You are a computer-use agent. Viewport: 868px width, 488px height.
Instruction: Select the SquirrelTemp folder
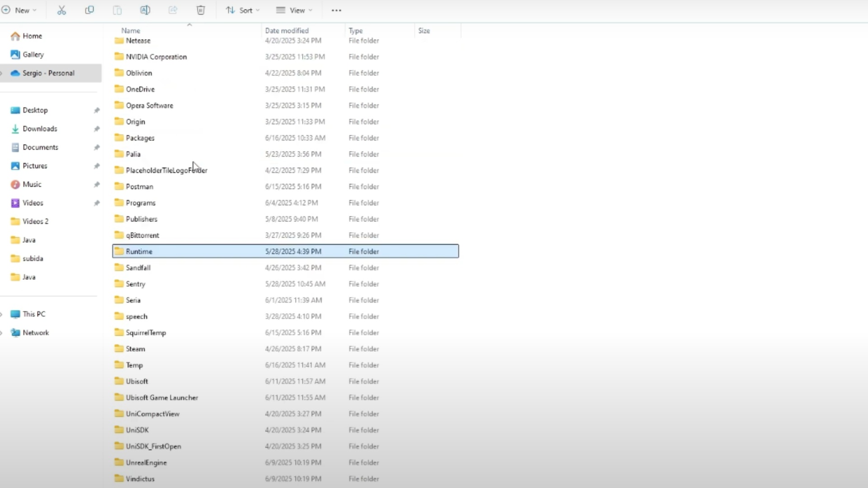click(285, 333)
